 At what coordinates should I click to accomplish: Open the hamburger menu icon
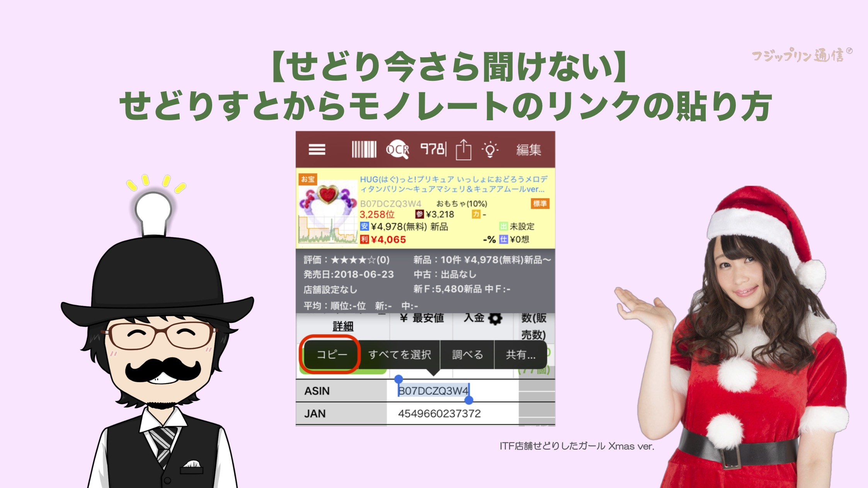coord(317,150)
